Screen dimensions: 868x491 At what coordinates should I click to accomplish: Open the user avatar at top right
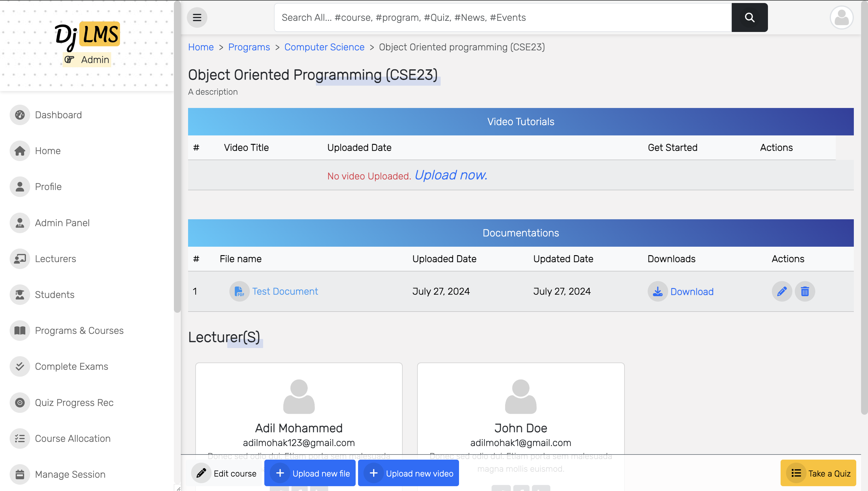coord(841,17)
